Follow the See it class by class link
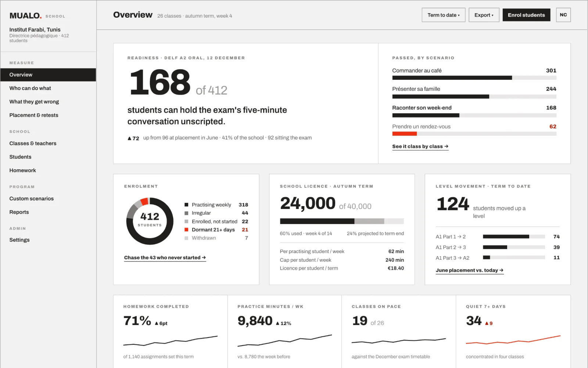 (x=420, y=146)
